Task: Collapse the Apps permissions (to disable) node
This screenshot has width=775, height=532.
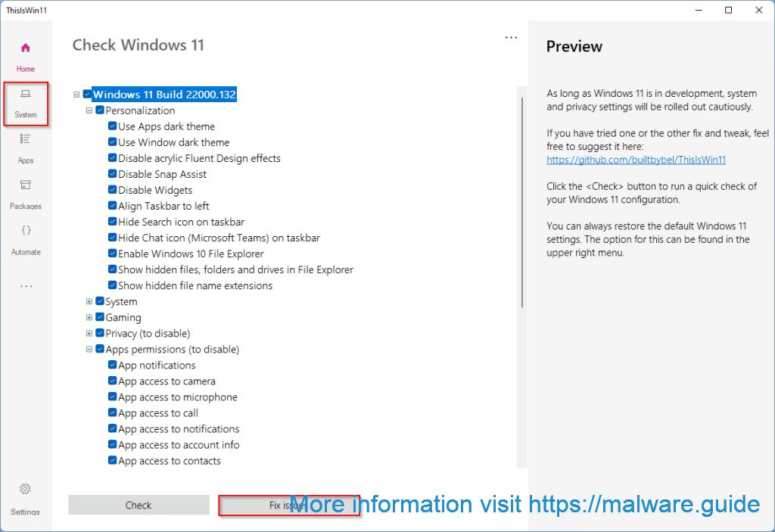Action: tap(89, 349)
